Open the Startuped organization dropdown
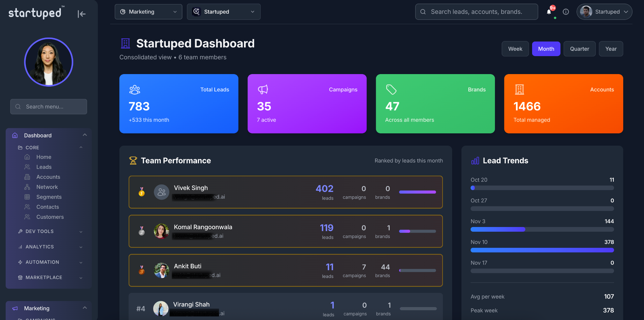This screenshot has height=320, width=644. pos(223,12)
